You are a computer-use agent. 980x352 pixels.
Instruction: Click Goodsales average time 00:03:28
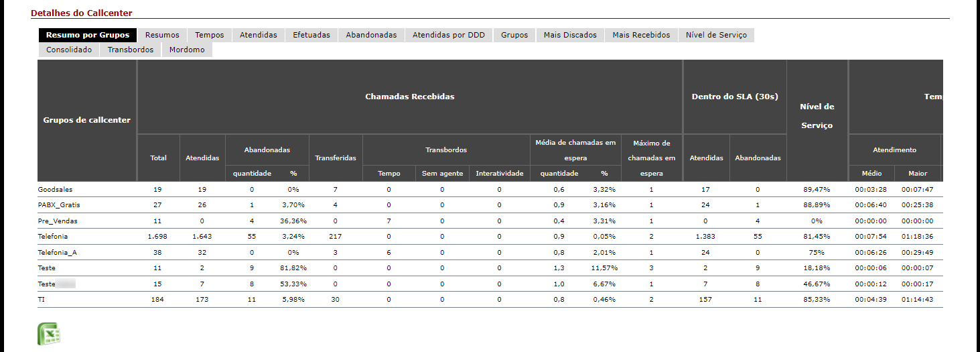[871, 190]
